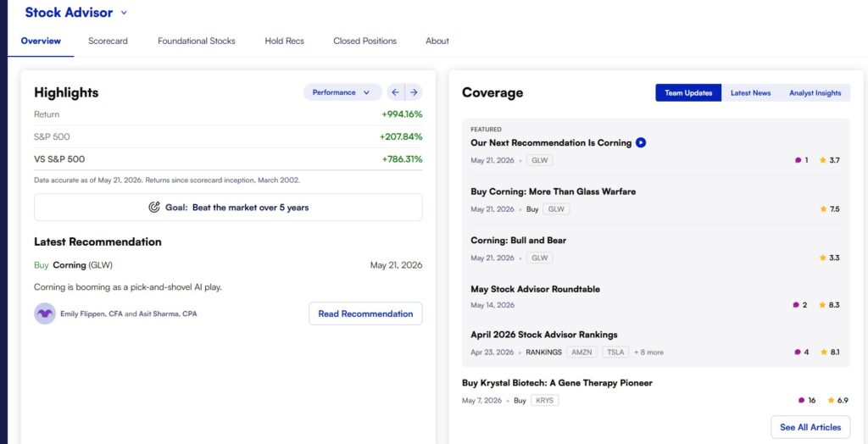Click the AMZN ticker tag
868x444 pixels.
(x=581, y=352)
